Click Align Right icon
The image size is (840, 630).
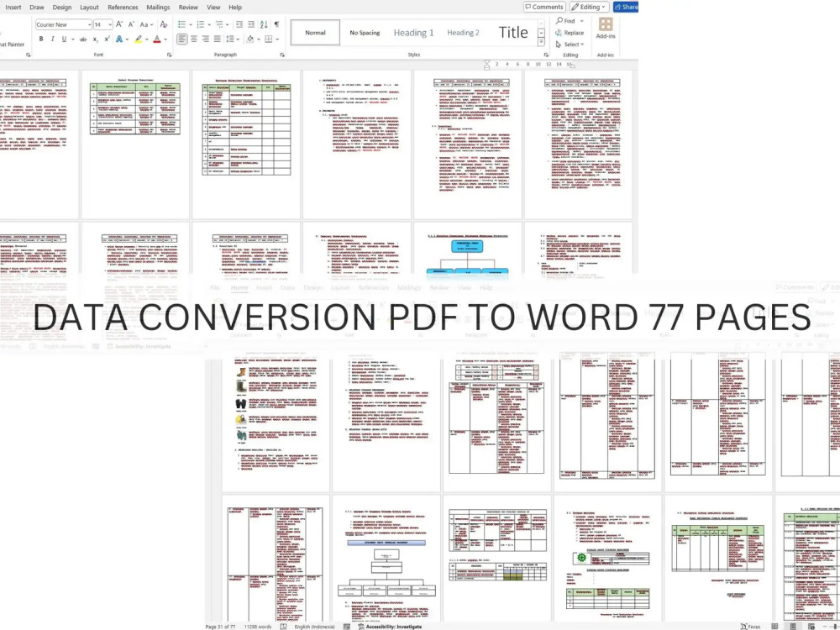tap(205, 39)
